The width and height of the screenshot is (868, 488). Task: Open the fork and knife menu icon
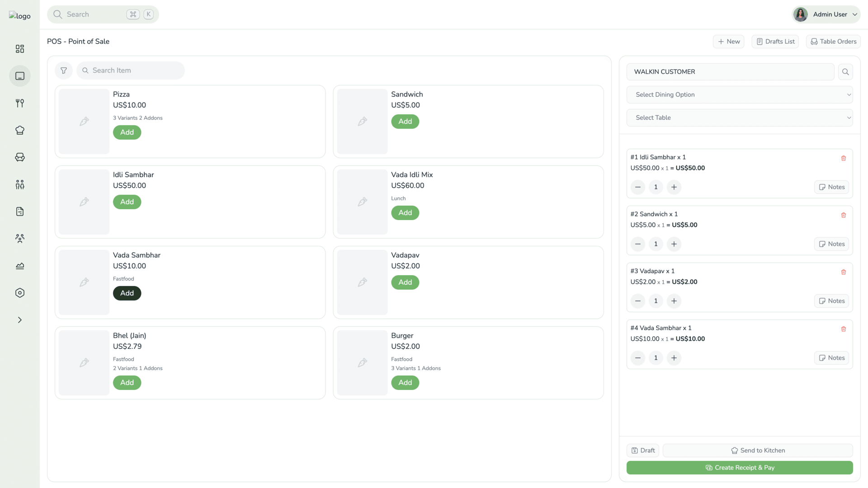coord(20,103)
